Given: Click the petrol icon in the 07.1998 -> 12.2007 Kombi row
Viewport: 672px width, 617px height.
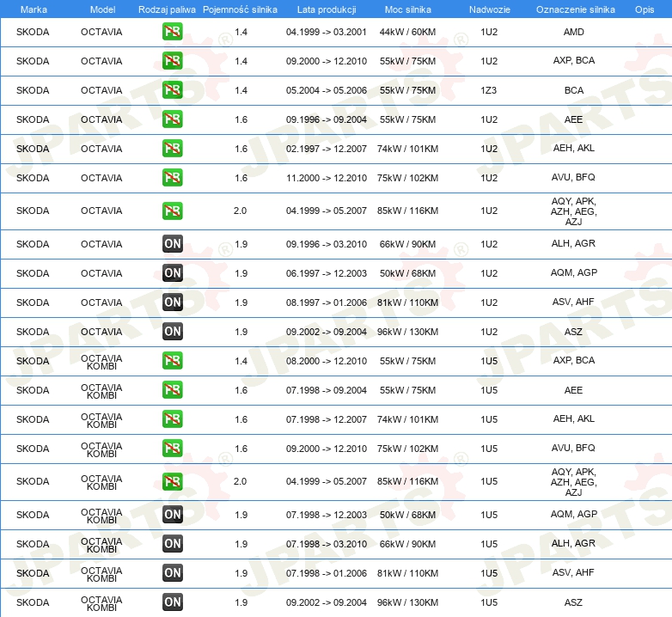Looking at the screenshot, I should pos(172,419).
